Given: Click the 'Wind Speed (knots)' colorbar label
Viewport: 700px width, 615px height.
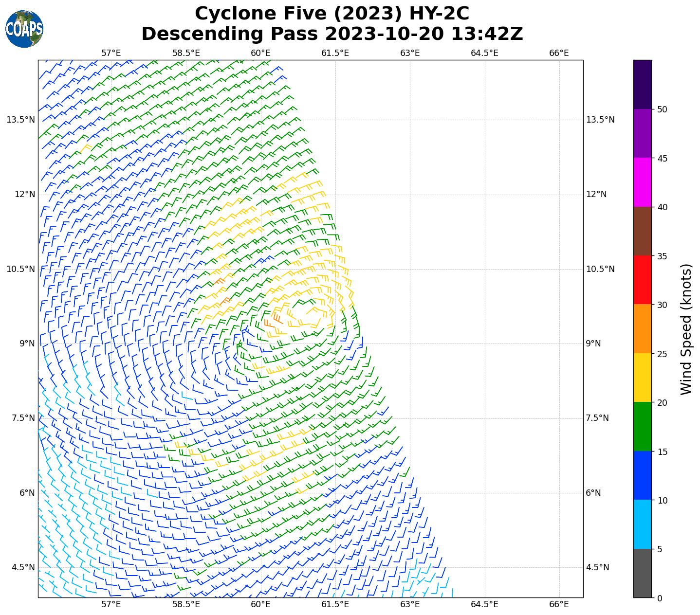Looking at the screenshot, I should tap(686, 329).
